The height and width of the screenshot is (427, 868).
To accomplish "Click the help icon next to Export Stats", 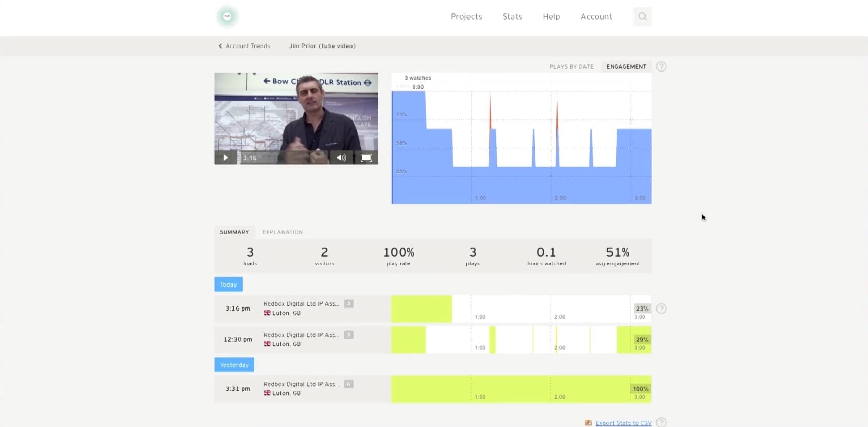I will [x=661, y=422].
